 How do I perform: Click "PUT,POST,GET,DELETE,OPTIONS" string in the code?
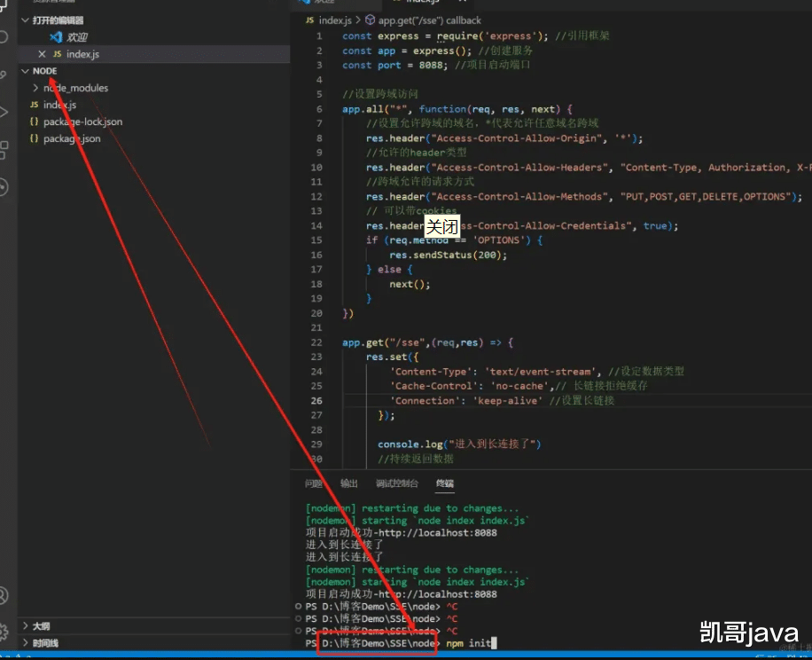[x=706, y=197]
